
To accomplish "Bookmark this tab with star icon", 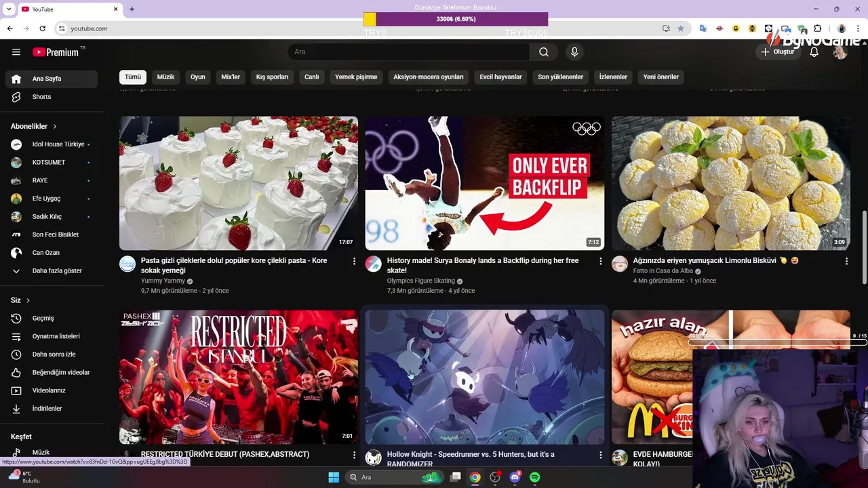I will (x=681, y=28).
